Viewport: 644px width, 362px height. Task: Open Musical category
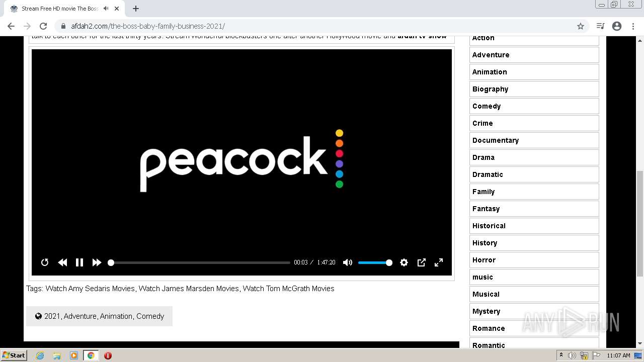(534, 294)
